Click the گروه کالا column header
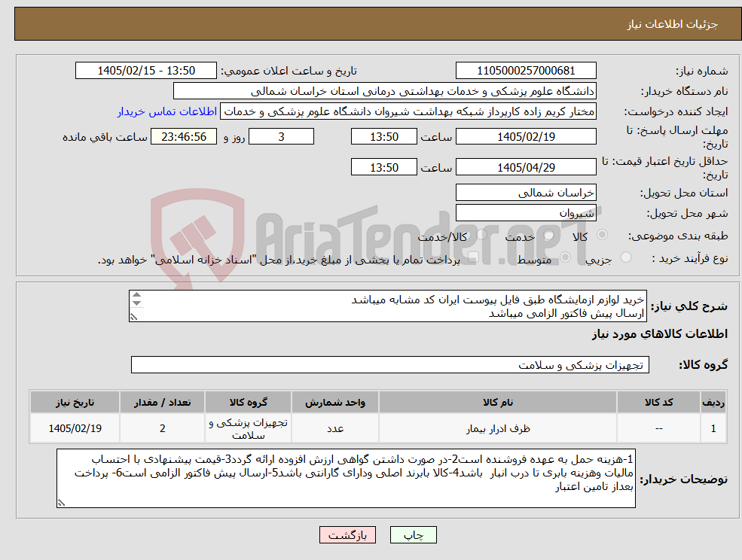This screenshot has height=560, width=742. [248, 402]
